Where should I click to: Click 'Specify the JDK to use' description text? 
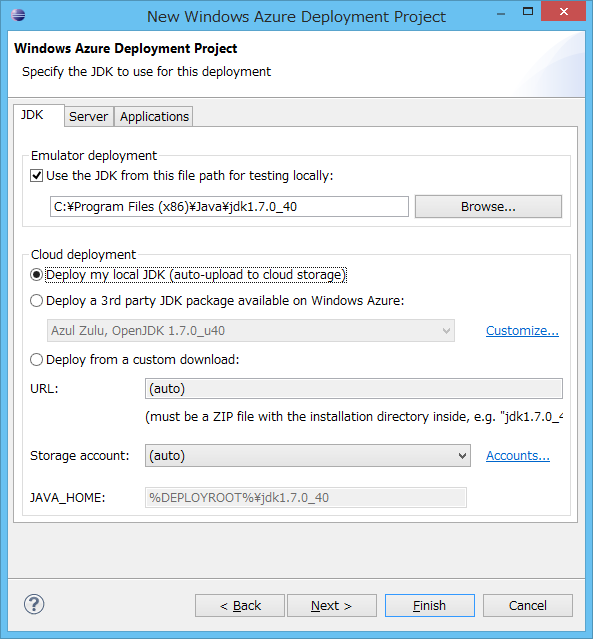146,72
